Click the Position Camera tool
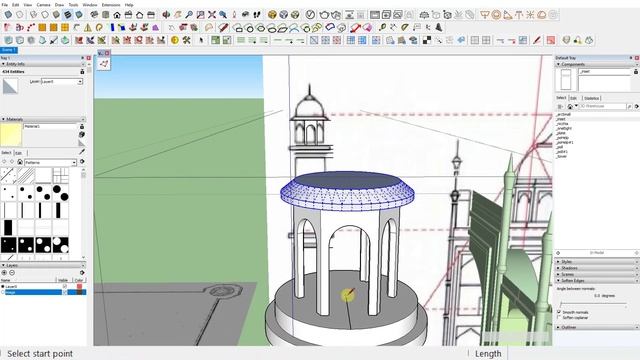This screenshot has width=640, height=360. (x=234, y=15)
